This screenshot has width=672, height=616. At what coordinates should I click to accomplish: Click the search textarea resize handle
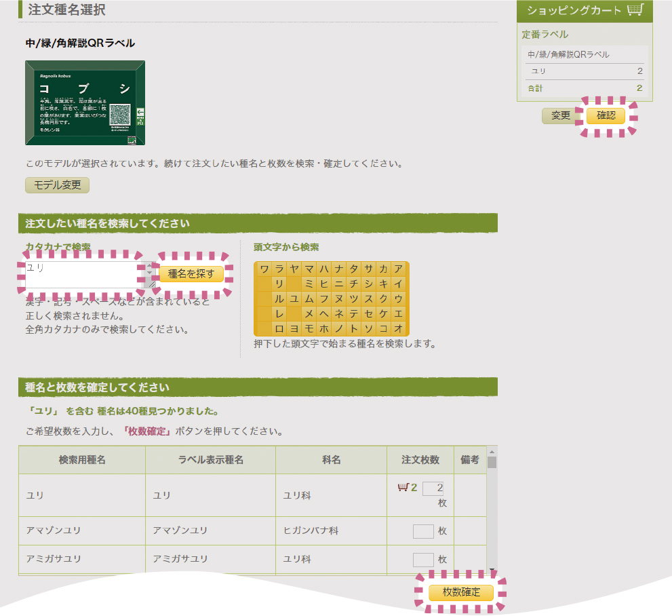(x=151, y=284)
